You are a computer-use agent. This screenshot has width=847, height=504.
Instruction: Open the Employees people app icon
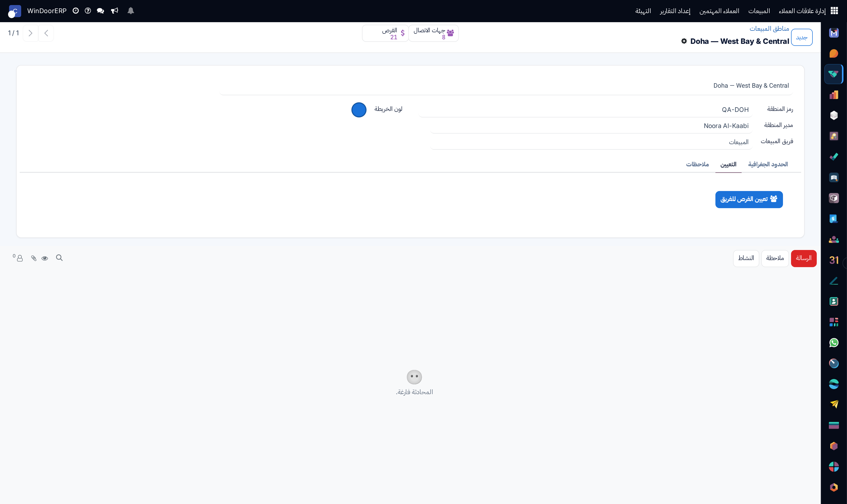(x=833, y=239)
